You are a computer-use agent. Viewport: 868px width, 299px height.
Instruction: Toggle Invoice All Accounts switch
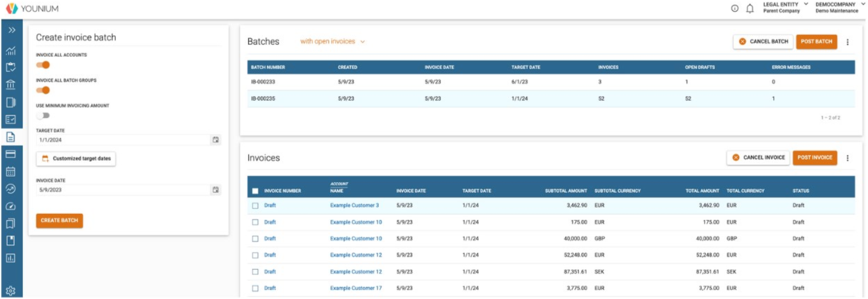(43, 65)
